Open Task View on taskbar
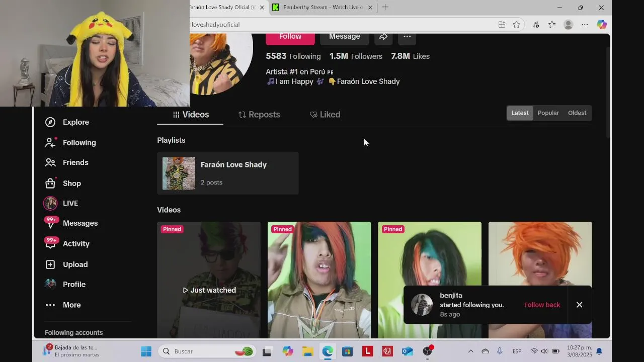Screen dimensions: 644x362 coord(267,351)
